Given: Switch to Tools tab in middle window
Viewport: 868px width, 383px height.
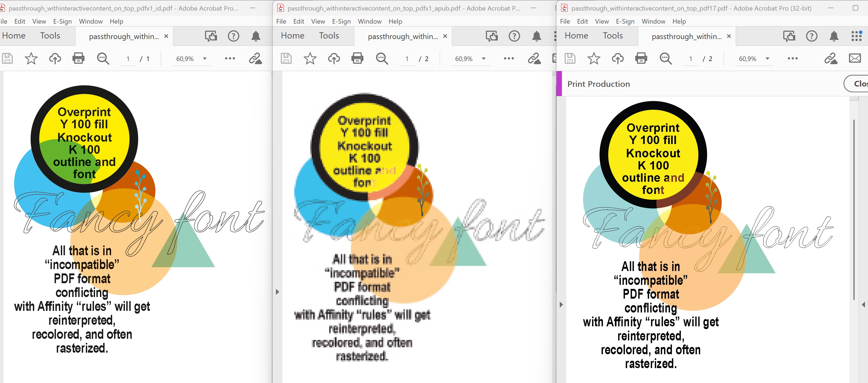Looking at the screenshot, I should tap(329, 36).
